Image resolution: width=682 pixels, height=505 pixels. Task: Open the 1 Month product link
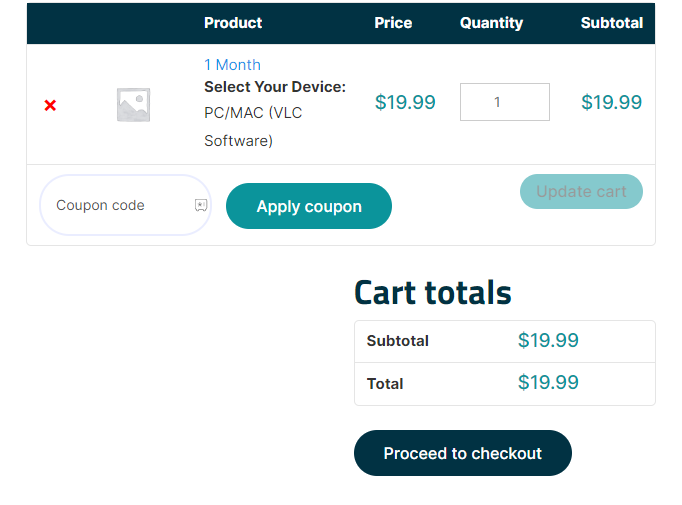pos(232,64)
